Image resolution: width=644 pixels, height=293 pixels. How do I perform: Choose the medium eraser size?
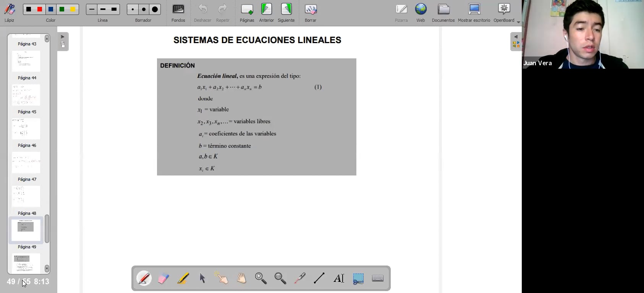click(x=144, y=9)
